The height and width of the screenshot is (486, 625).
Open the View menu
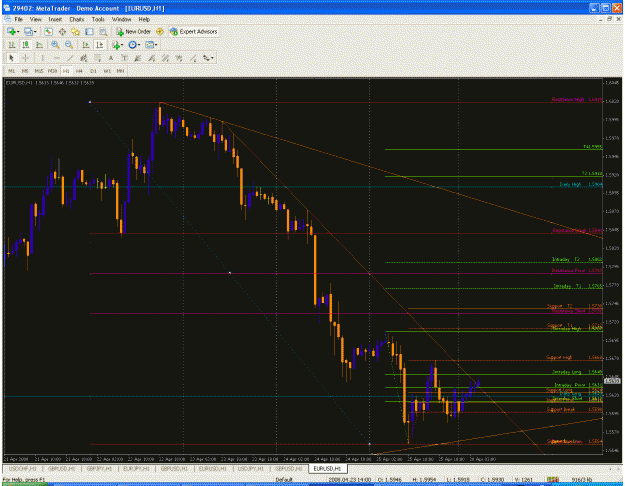(35, 19)
